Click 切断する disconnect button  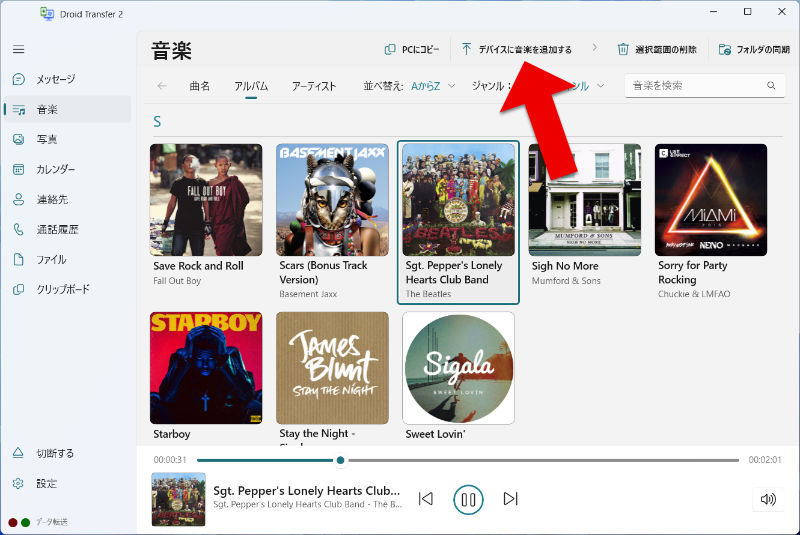coord(67,453)
